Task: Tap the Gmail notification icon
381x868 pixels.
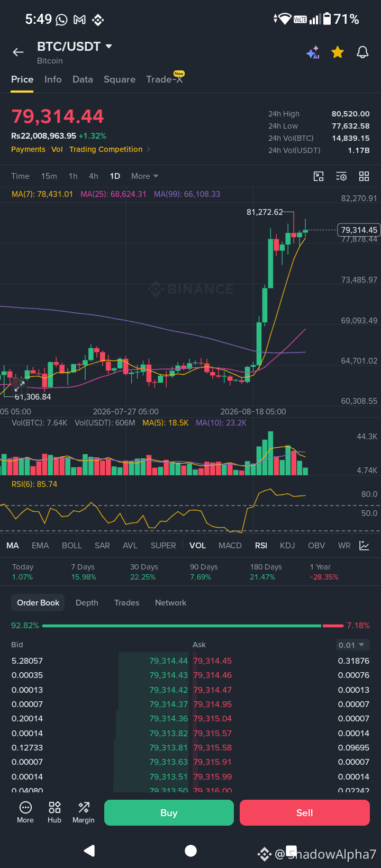Action: pos(79,20)
